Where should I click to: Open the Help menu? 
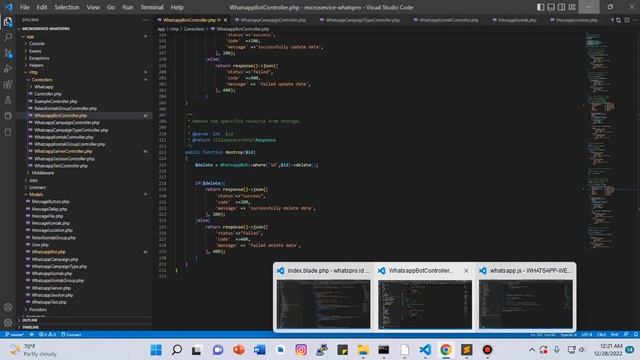coord(177,7)
